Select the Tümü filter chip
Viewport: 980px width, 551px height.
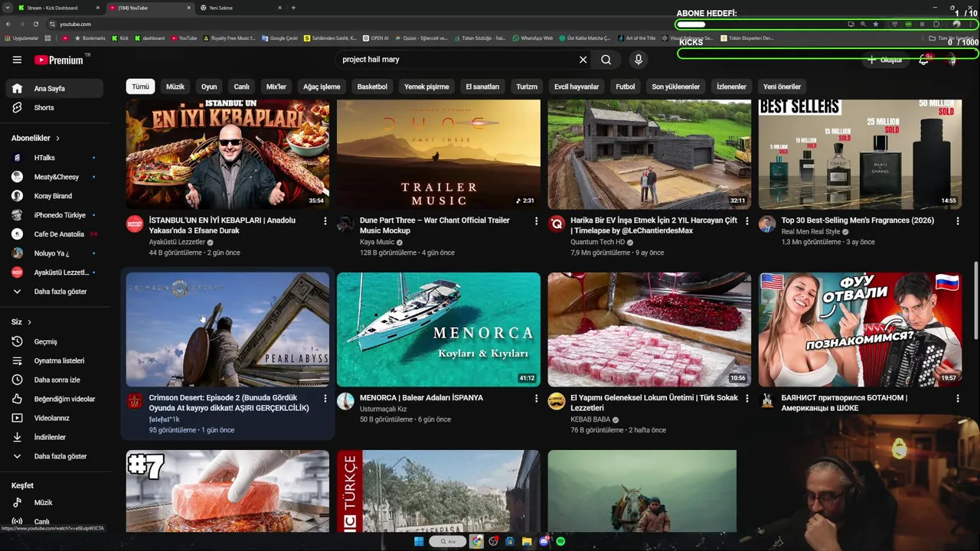pos(141,86)
